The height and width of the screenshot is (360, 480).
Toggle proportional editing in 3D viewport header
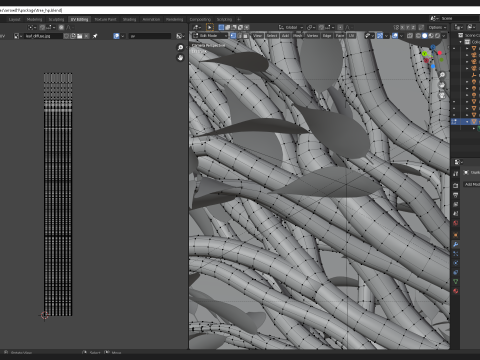point(340,27)
